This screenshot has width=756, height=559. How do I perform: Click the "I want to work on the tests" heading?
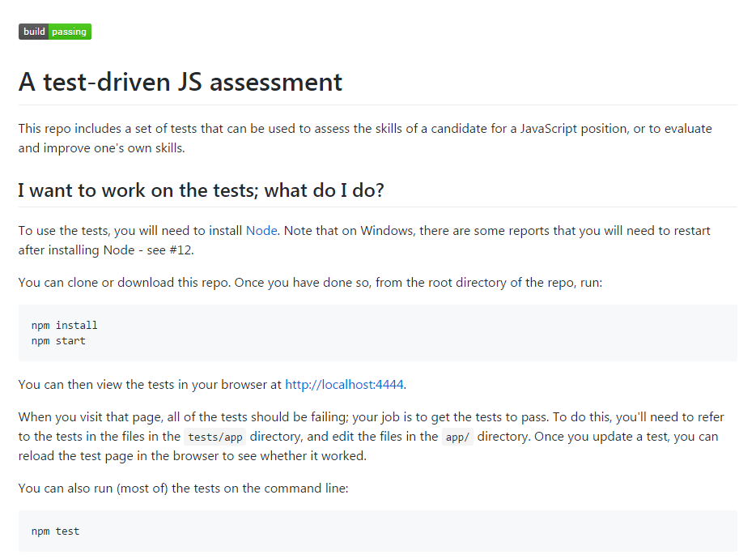click(x=201, y=190)
